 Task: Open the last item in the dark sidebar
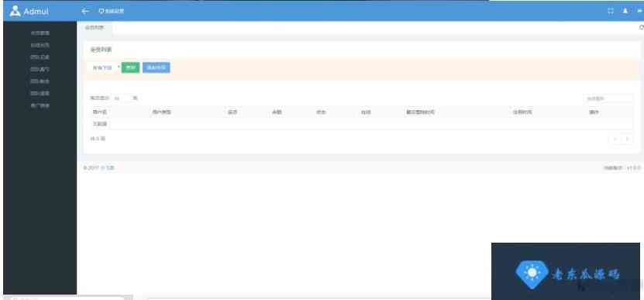[x=40, y=105]
